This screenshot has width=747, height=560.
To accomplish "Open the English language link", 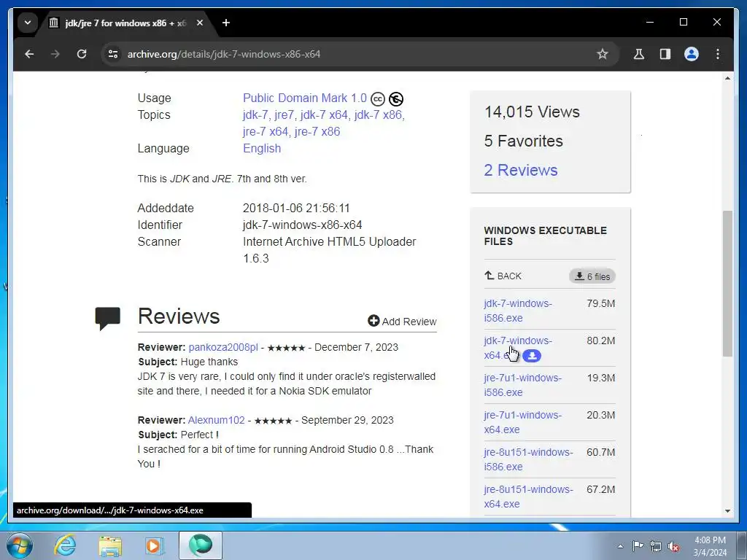I will click(262, 148).
